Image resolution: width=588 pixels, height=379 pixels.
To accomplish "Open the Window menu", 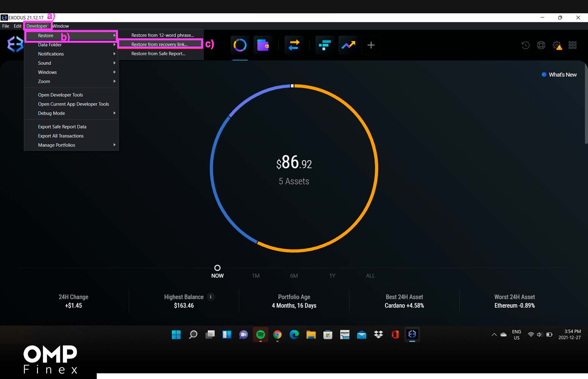I will click(x=61, y=26).
